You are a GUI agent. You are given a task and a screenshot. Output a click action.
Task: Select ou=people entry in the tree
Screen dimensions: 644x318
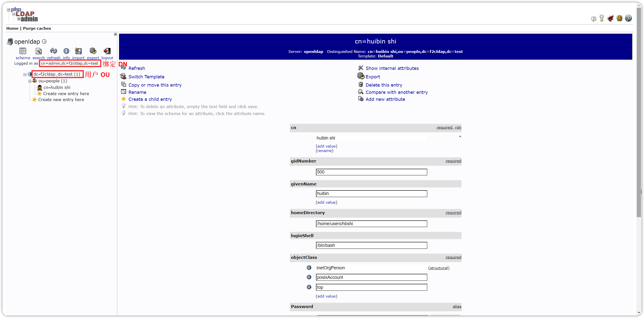coord(53,81)
